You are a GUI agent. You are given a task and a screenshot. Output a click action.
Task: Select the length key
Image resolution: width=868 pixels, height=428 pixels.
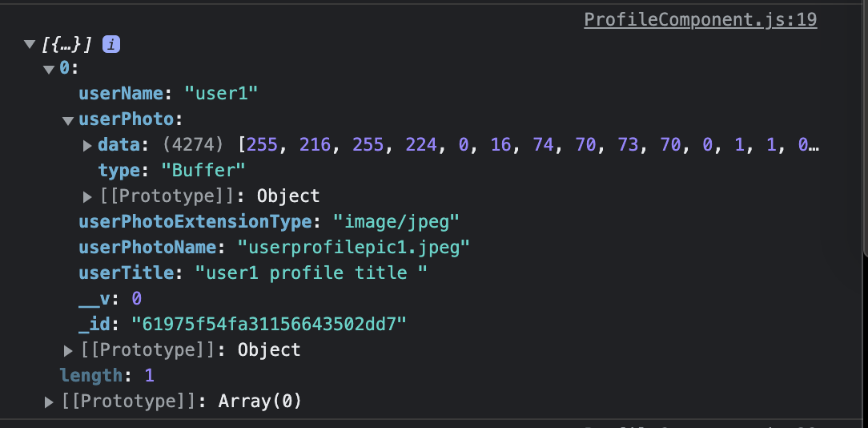91,376
